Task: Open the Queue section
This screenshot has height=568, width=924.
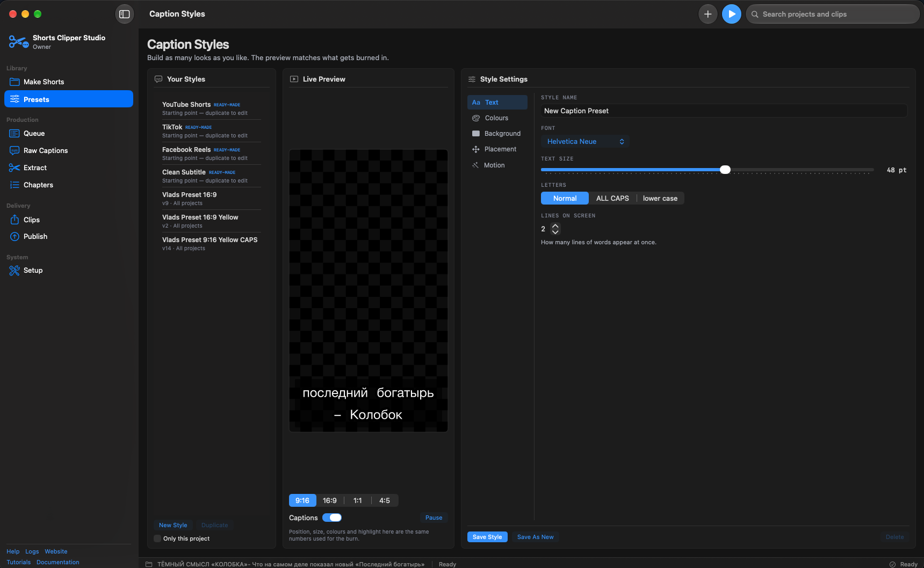Action: (69, 133)
